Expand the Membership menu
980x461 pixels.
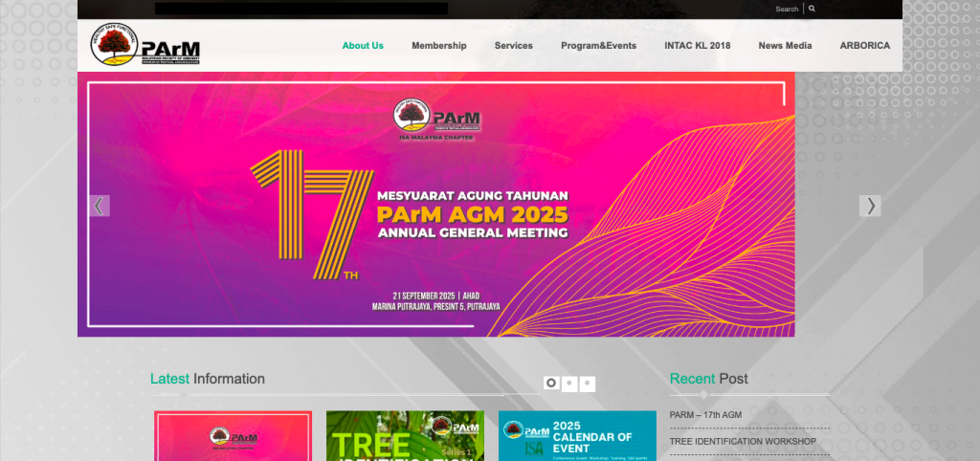[x=439, y=46]
